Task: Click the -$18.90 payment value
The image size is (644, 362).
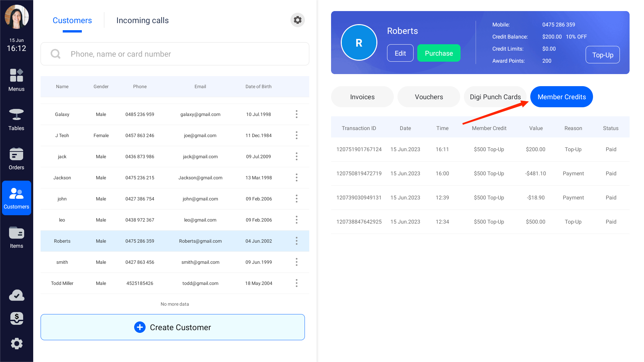Action: click(536, 197)
